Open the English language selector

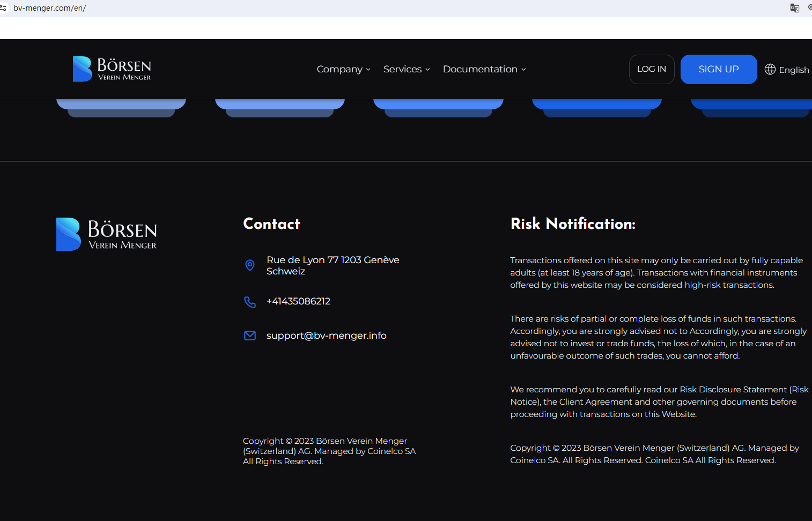tap(787, 70)
